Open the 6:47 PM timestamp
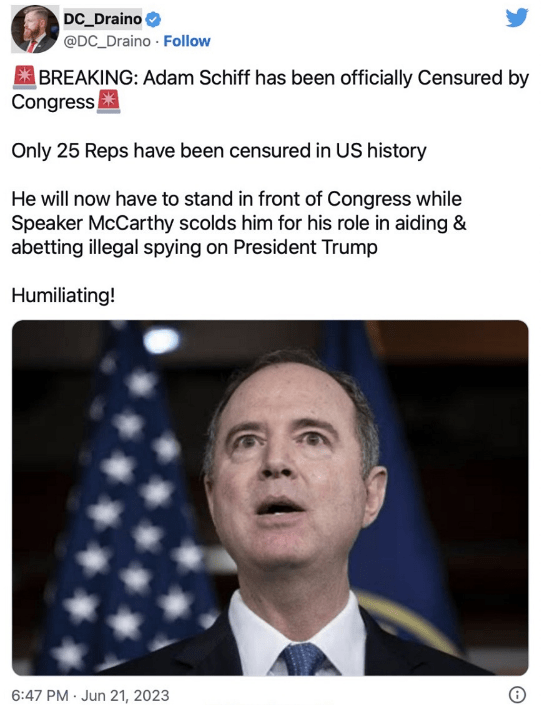 pyautogui.click(x=40, y=695)
